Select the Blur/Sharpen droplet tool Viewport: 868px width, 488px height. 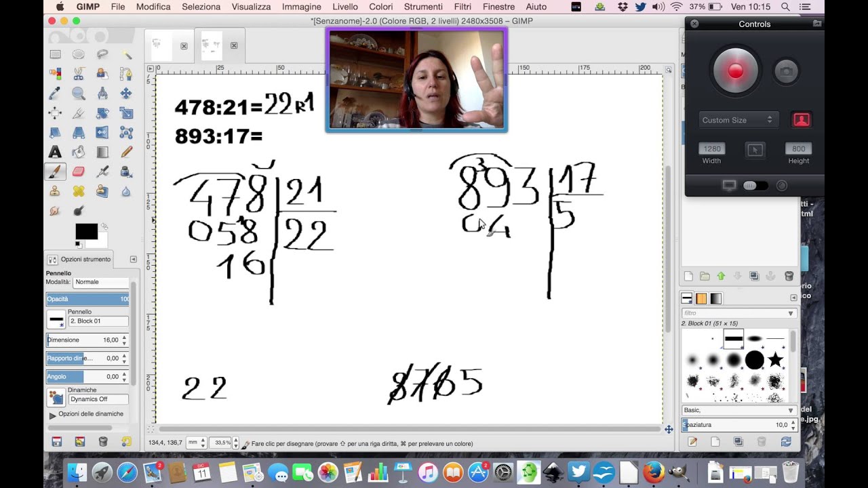click(x=126, y=191)
